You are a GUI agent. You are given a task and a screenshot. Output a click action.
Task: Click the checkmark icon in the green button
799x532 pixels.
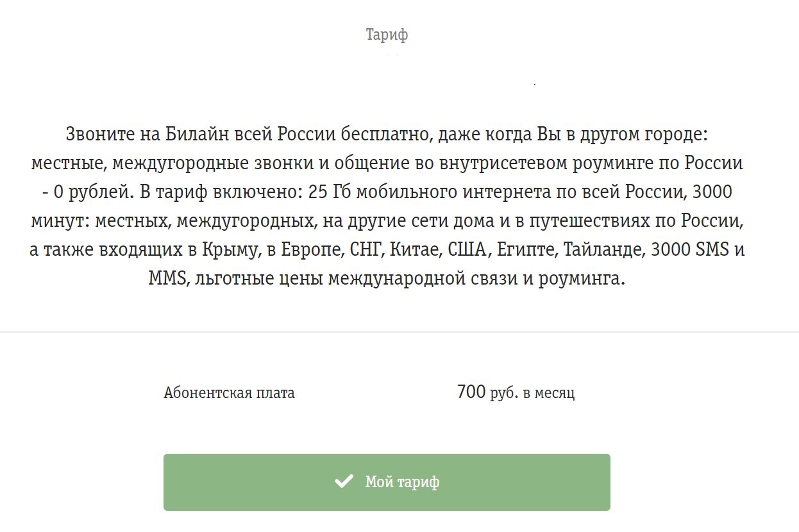point(344,481)
